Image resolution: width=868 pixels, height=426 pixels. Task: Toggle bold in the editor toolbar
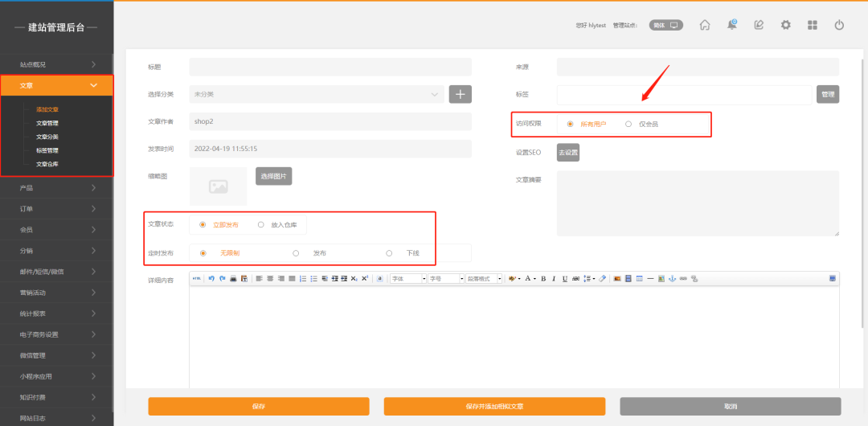543,279
